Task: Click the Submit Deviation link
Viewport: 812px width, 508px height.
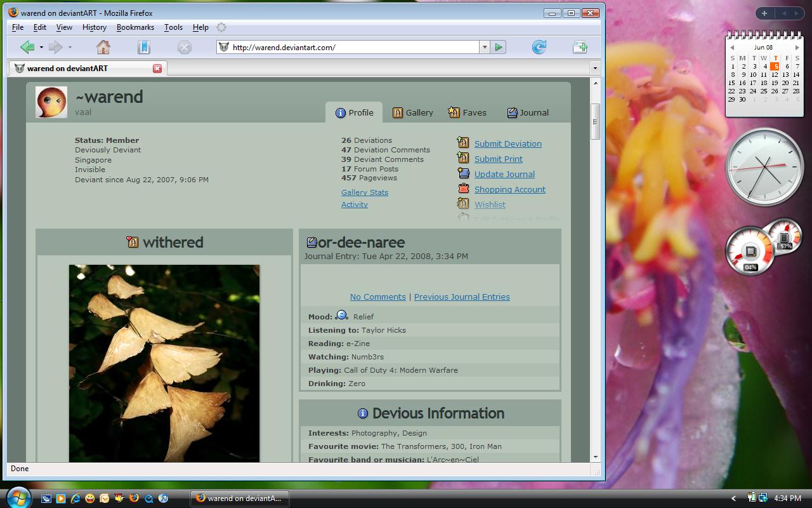Action: pos(508,144)
